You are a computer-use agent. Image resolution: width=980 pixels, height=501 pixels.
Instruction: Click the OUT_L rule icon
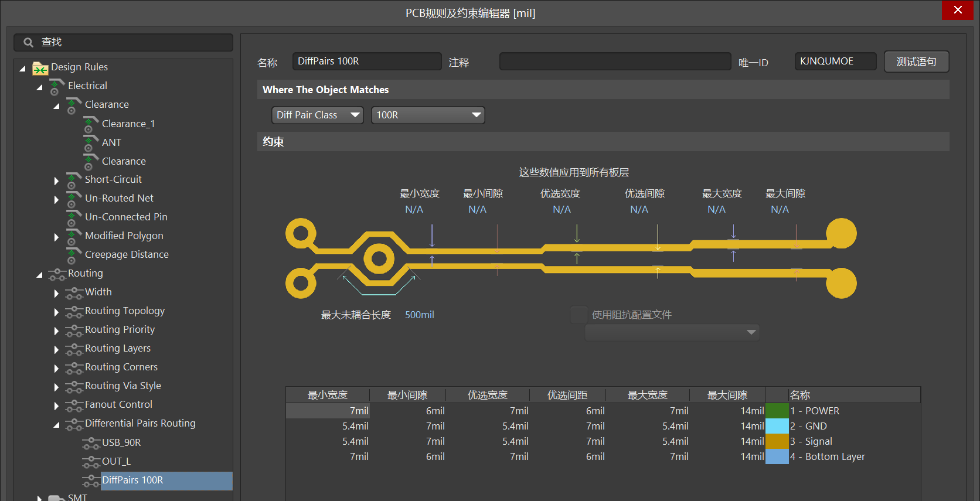91,462
